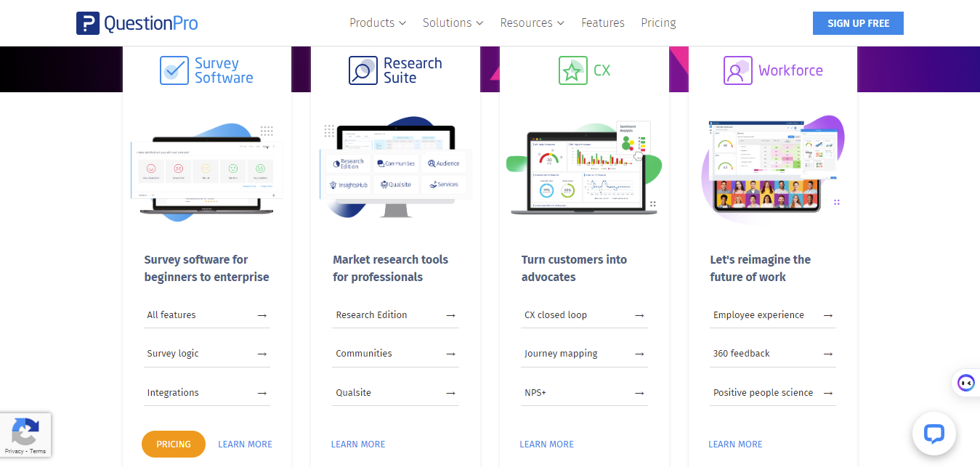Click 'Survey software for beginners to enterprise' text
This screenshot has height=467, width=980.
click(207, 268)
